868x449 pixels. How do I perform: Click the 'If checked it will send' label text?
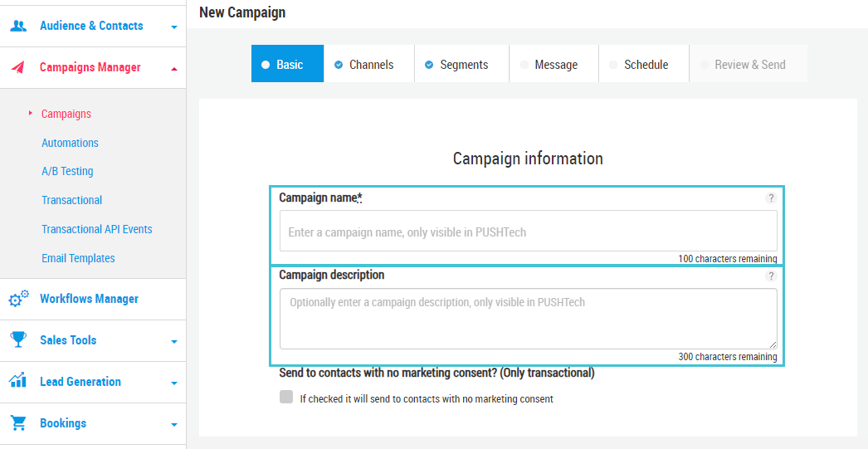click(x=427, y=398)
